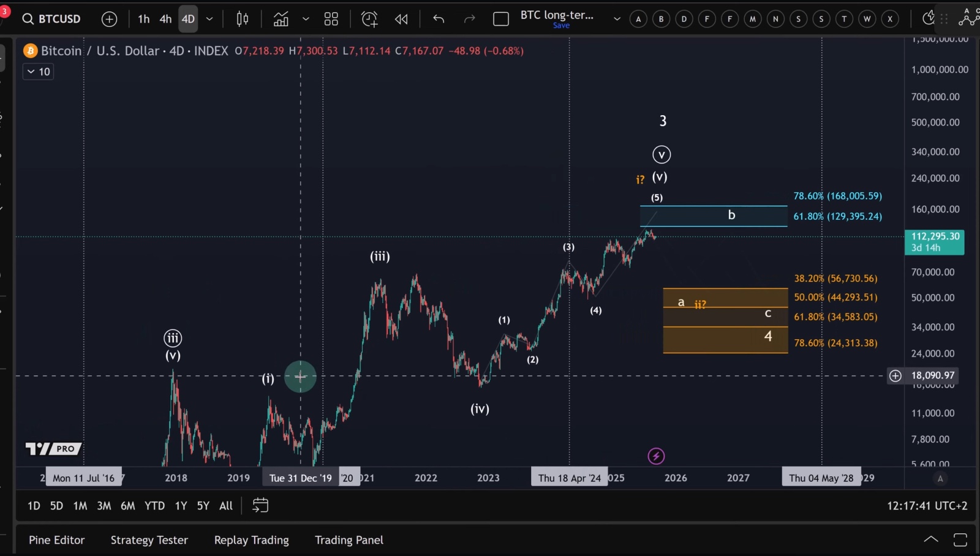Undo the last chart action
This screenshot has height=556, width=980.
(x=439, y=19)
